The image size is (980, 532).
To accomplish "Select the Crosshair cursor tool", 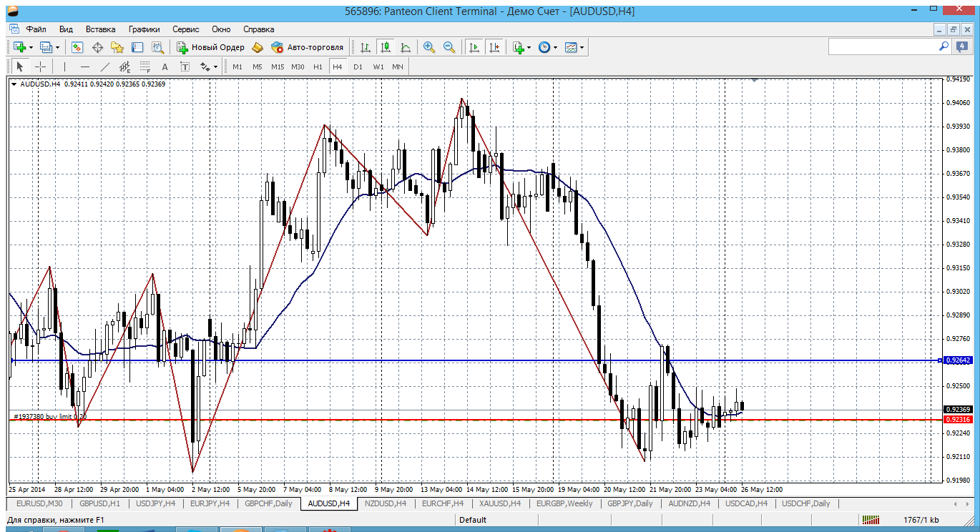I will 41,66.
